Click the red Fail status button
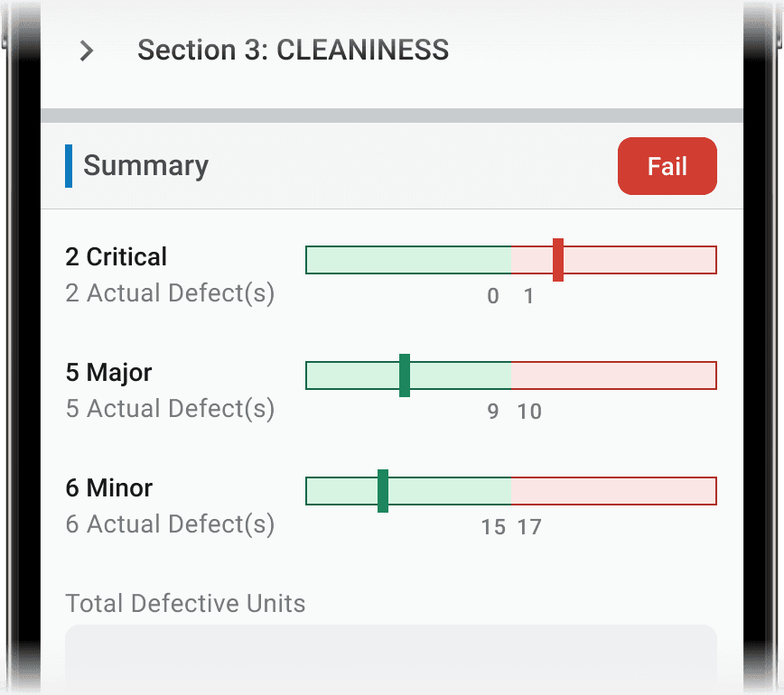This screenshot has width=784, height=695. [667, 166]
